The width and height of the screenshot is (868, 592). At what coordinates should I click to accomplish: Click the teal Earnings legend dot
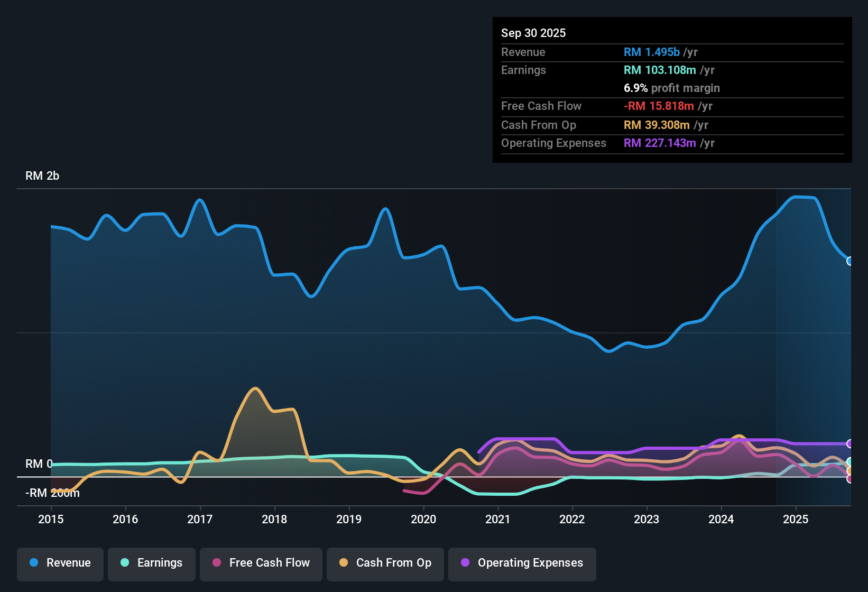tap(125, 563)
